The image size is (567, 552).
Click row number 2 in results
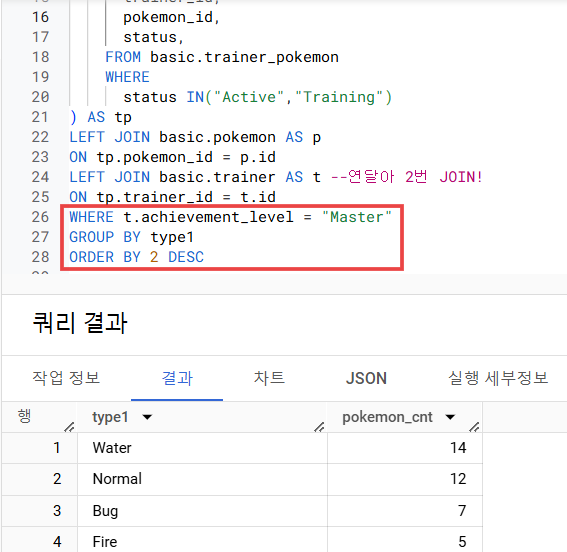point(57,479)
